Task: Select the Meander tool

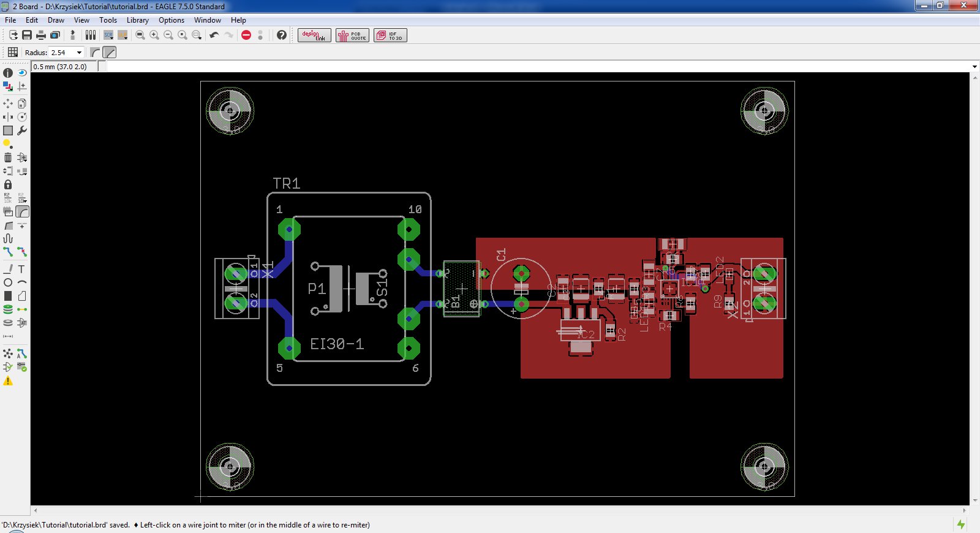Action: click(8, 238)
